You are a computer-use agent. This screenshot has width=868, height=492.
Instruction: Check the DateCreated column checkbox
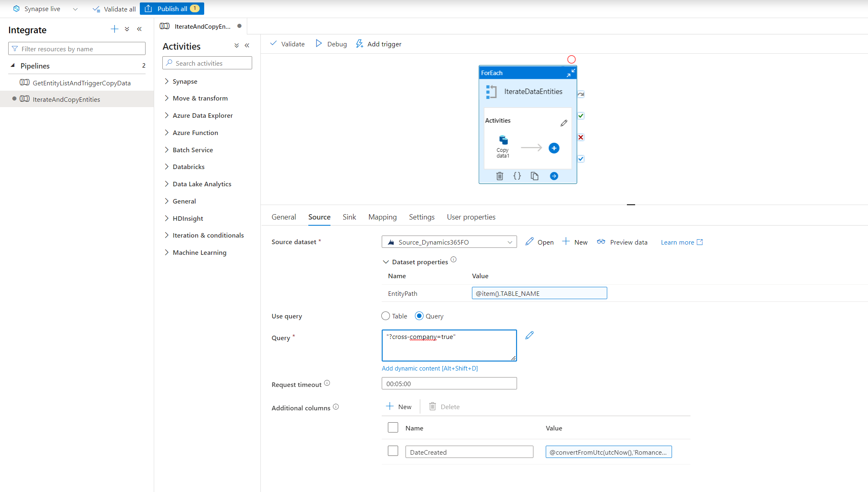[393, 451]
